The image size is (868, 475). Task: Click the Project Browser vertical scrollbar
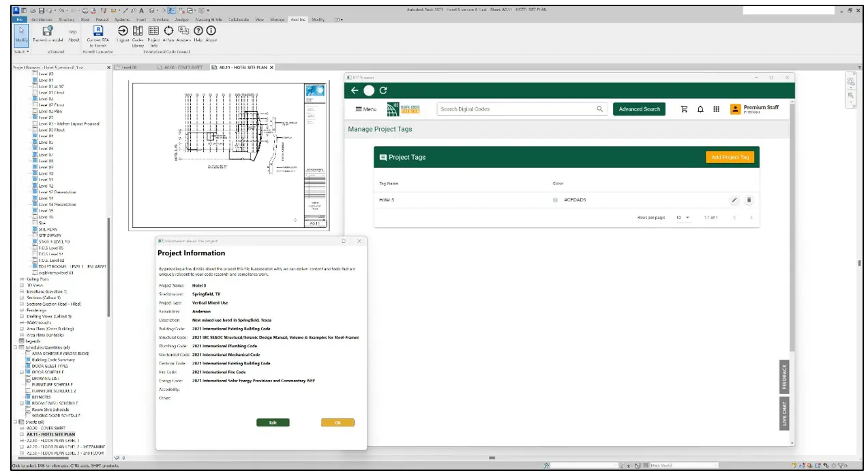(x=108, y=266)
